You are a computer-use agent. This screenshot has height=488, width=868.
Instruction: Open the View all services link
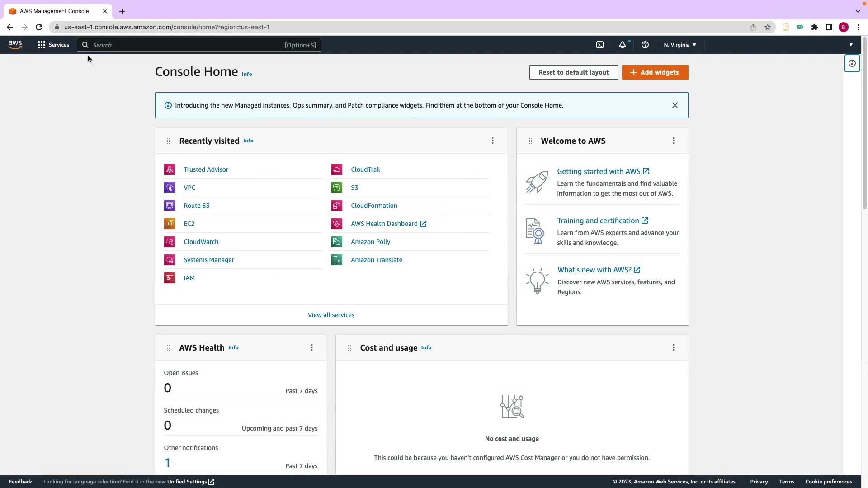coord(331,315)
